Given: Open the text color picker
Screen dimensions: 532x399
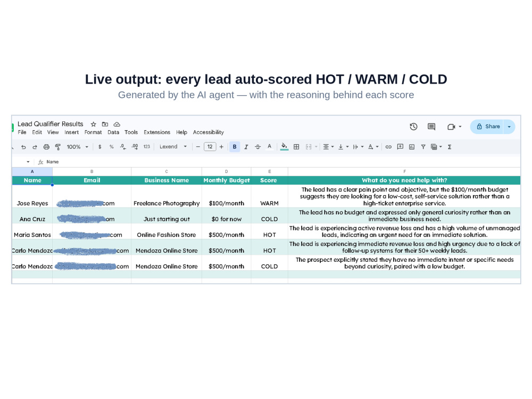Looking at the screenshot, I should (x=269, y=147).
